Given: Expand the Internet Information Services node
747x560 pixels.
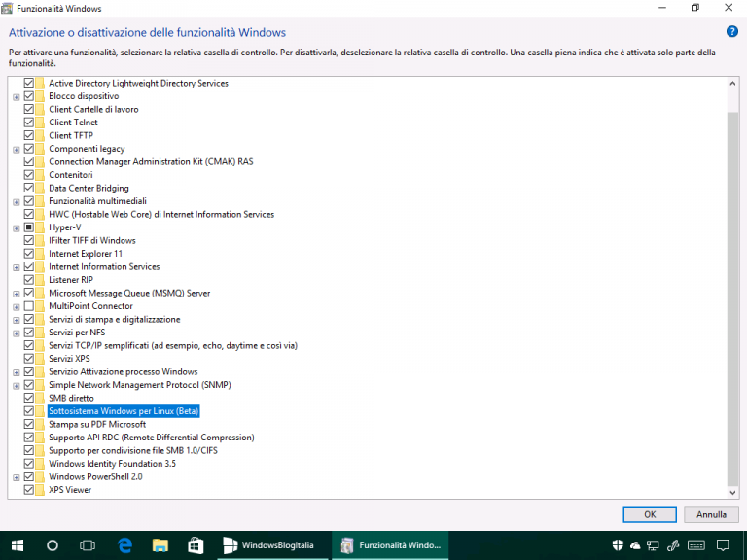Looking at the screenshot, I should click(17, 267).
